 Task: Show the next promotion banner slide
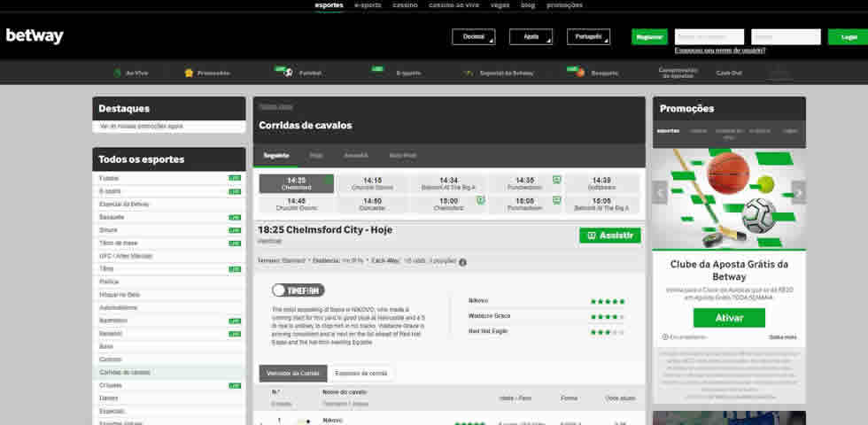(x=799, y=193)
